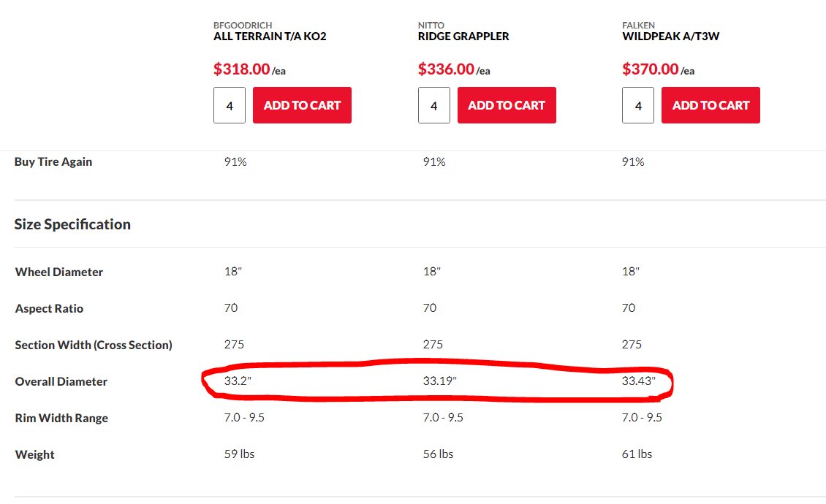Screen dimensions: 826x504
Task: Add Nitto Ridge Grappler to cart
Action: [507, 105]
